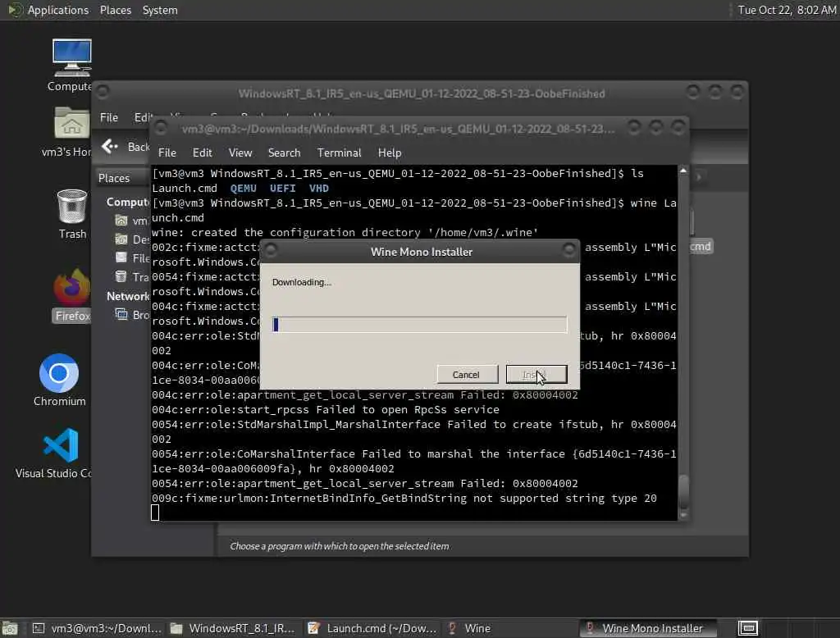Click the VHD directory name in terminal
840x638 pixels.
[x=319, y=188]
